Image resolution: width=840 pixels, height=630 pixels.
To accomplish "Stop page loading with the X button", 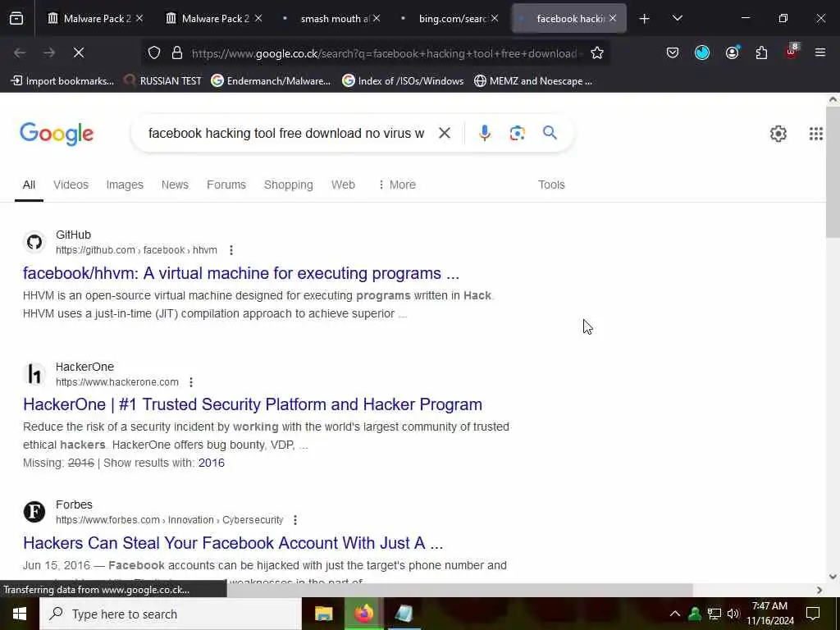I will [79, 52].
